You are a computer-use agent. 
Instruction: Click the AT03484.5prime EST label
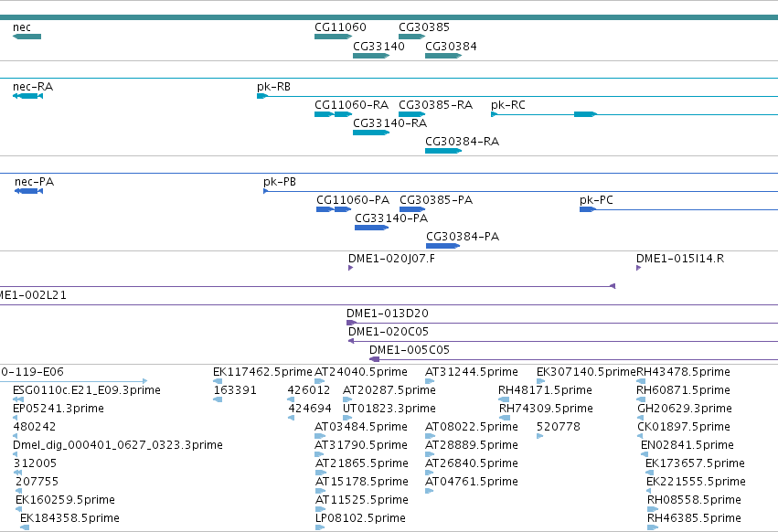361,427
